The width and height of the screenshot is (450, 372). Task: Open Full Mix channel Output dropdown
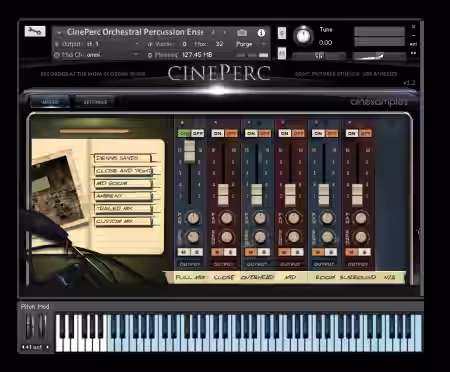[x=190, y=264]
